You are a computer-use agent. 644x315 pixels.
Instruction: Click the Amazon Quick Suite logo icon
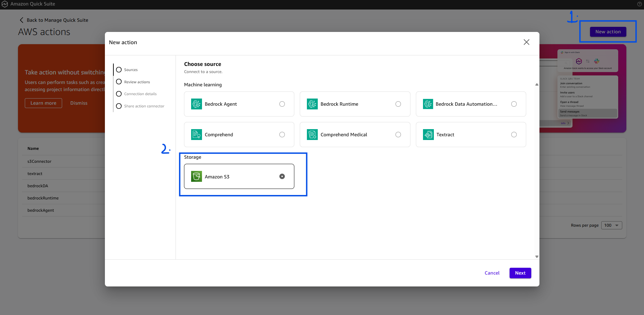5,4
